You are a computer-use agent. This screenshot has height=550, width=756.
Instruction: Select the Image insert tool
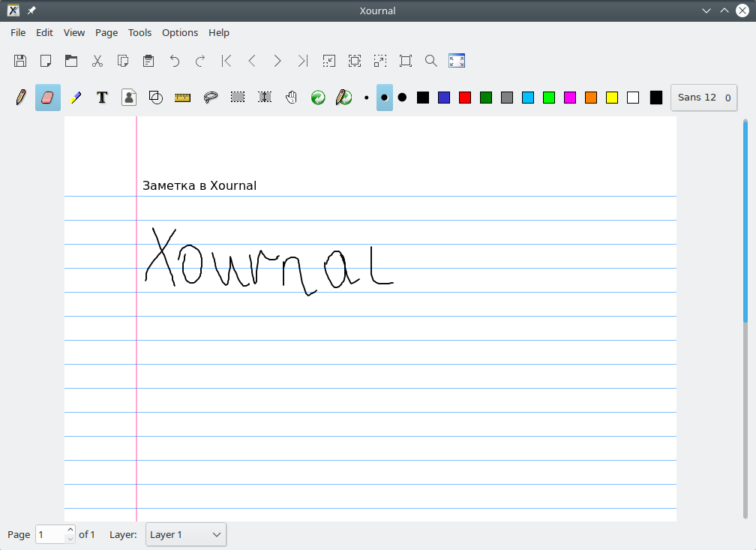tap(129, 98)
